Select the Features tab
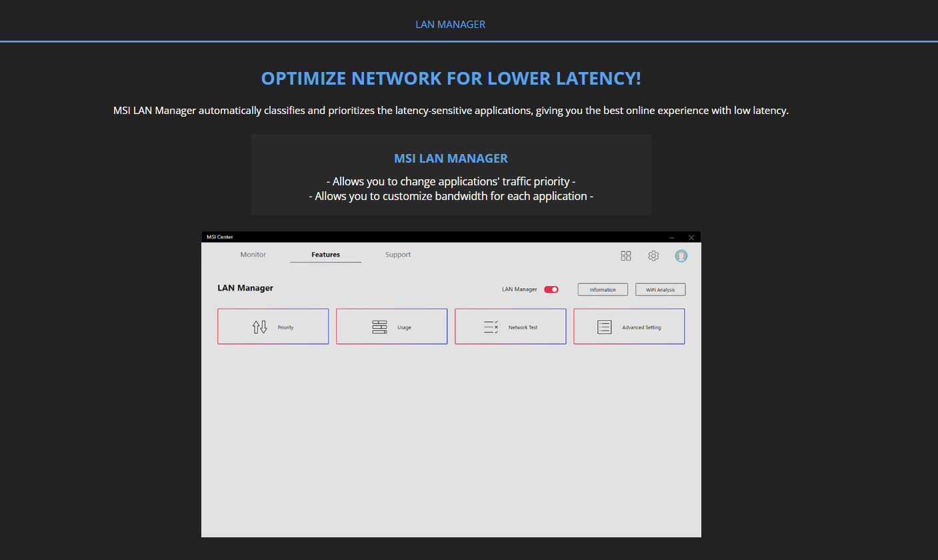938x560 pixels. pos(325,255)
